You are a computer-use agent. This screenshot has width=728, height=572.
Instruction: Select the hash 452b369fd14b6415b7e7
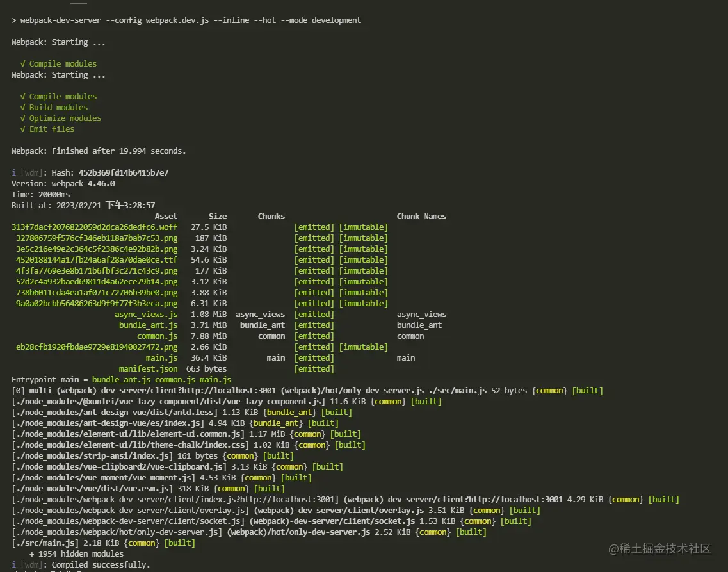click(123, 173)
